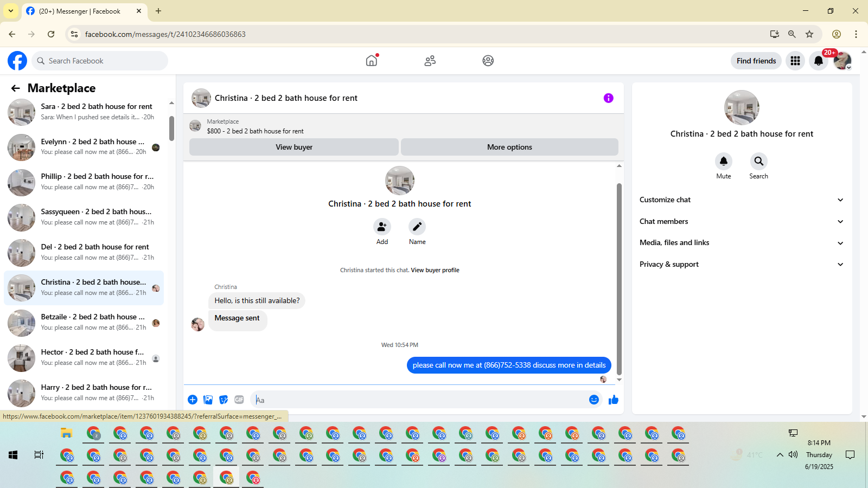Bookmark this page star icon
This screenshot has height=488, width=868.
809,34
